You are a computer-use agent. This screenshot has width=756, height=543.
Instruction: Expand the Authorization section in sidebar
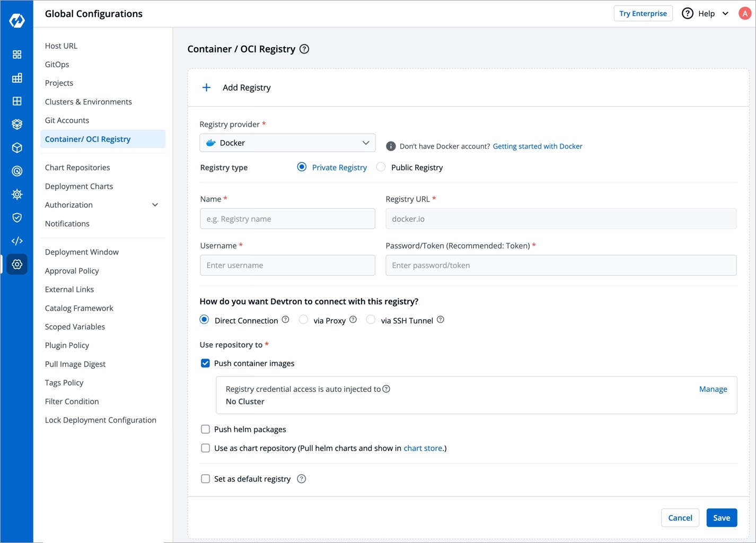155,205
